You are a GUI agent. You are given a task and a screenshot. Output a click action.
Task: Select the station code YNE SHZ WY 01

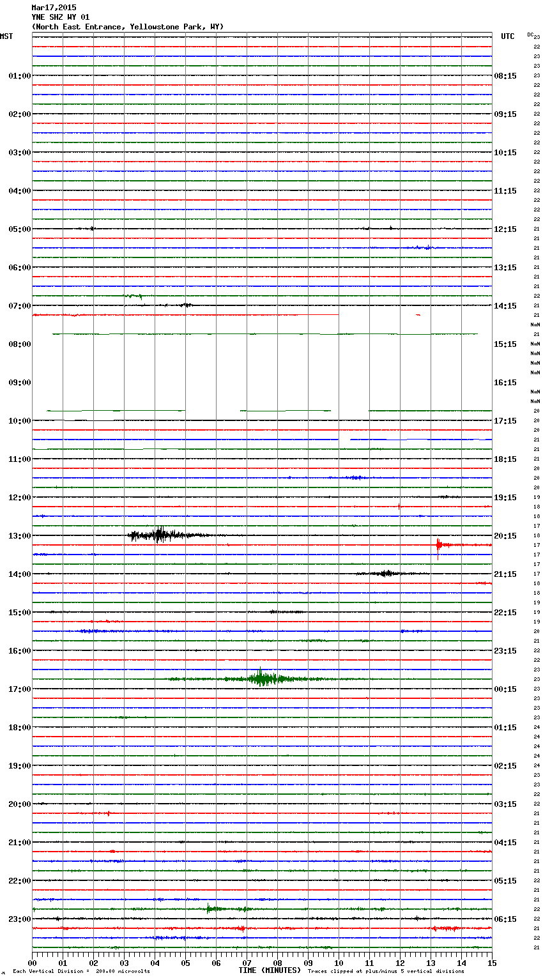point(61,17)
